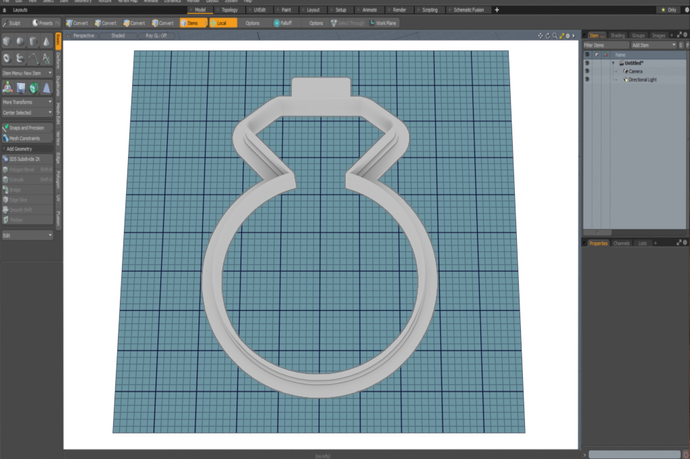This screenshot has width=690, height=459.
Task: Toggle Items selection mode
Action: (x=193, y=23)
